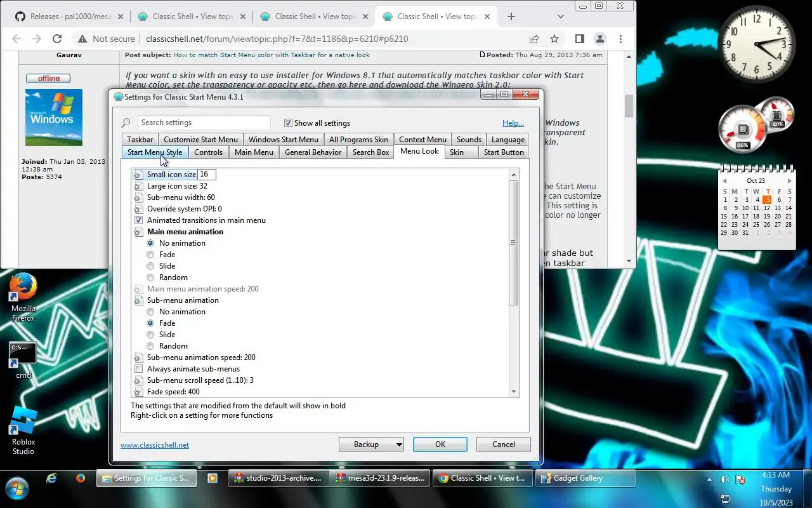Click the offline status button

coord(48,79)
